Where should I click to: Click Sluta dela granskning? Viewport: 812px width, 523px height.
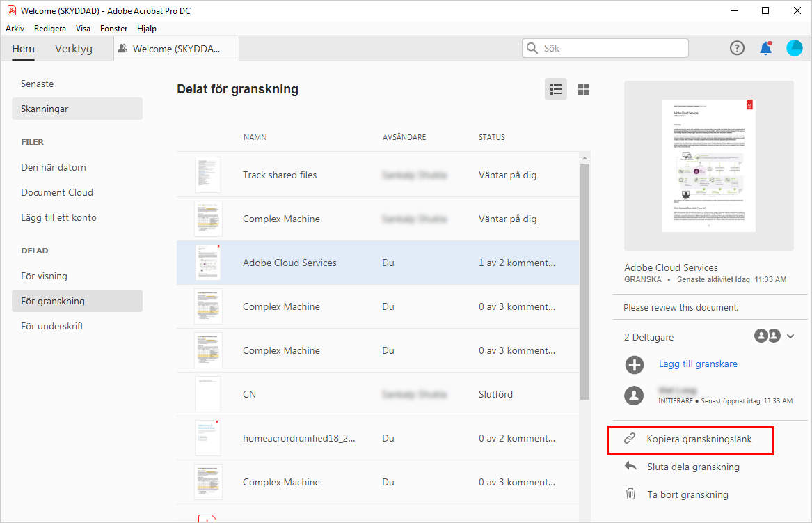693,467
